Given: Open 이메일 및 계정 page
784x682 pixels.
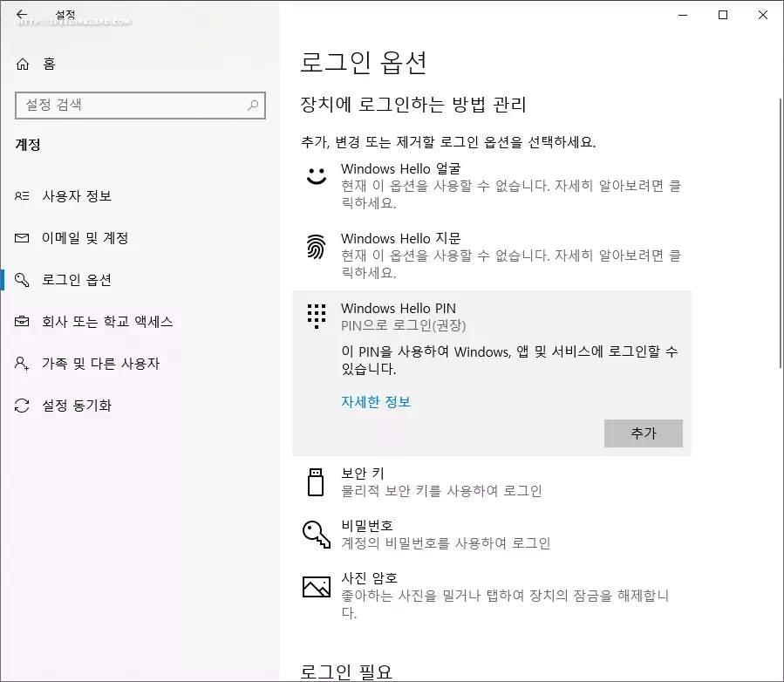Looking at the screenshot, I should click(x=140, y=238).
